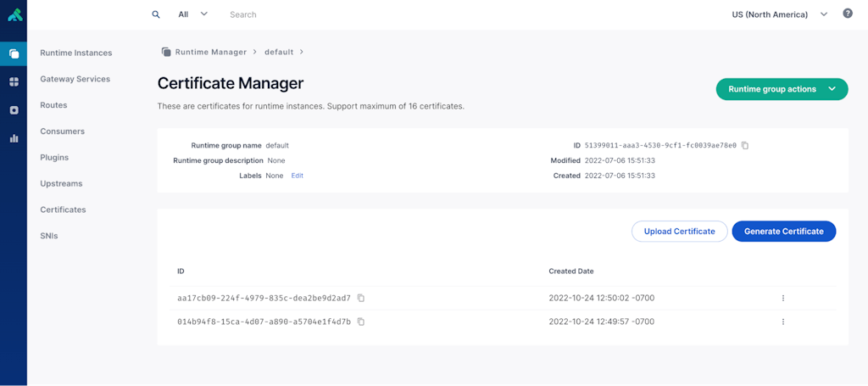The width and height of the screenshot is (868, 386).
Task: Open the four-squares icon in the left rail
Action: point(14,82)
